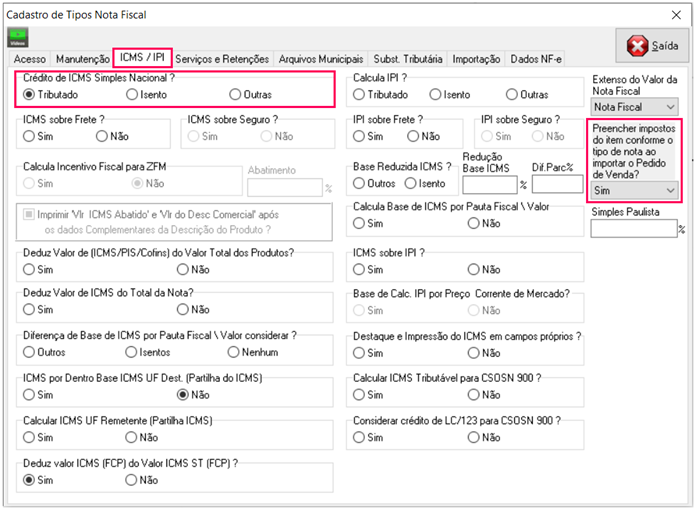Select Isento for Crédito de ICMS Simples Nacional

tap(134, 95)
